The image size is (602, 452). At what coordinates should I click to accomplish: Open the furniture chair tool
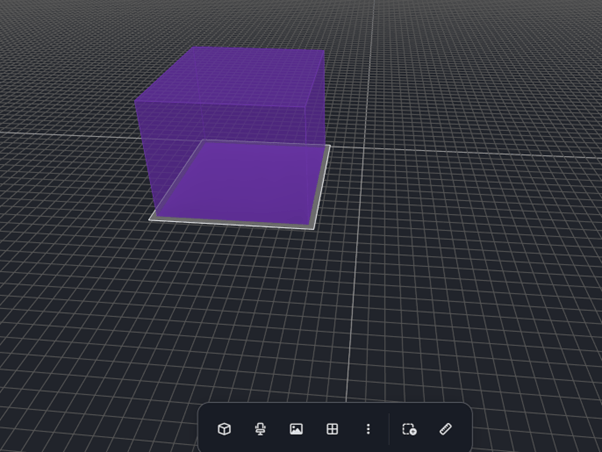coord(260,429)
